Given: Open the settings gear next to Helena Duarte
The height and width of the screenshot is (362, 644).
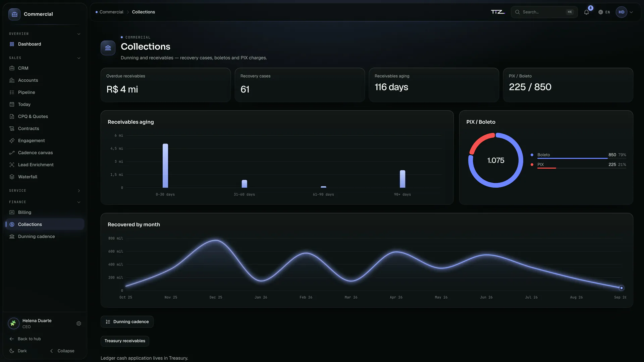Looking at the screenshot, I should (x=79, y=323).
